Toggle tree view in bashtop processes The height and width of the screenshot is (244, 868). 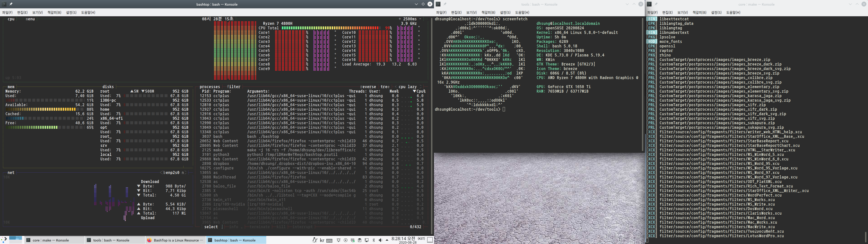[385, 87]
